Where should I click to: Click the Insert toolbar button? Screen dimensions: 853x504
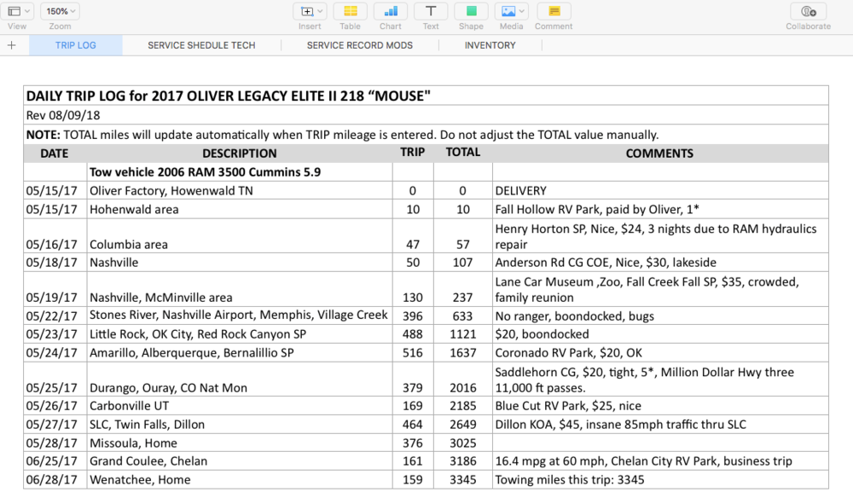(309, 11)
